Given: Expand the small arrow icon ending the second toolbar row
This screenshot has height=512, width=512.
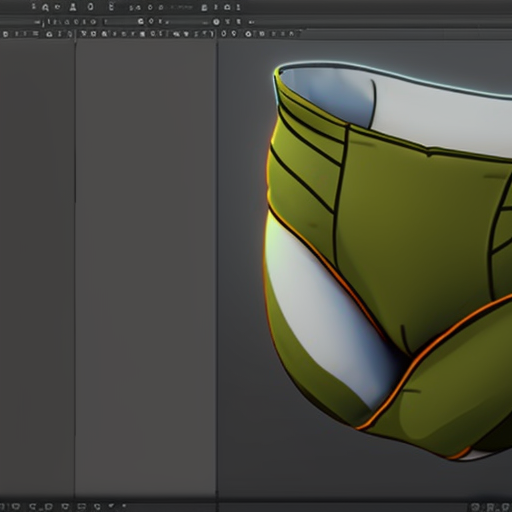Looking at the screenshot, I should click(x=252, y=22).
